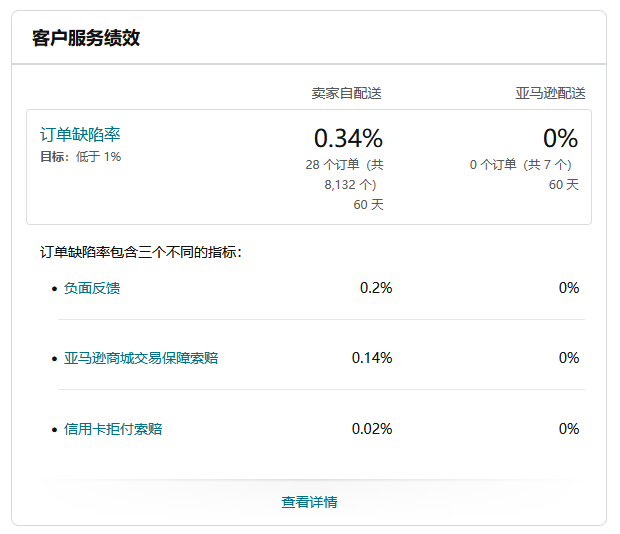Click the large 0% under 亚马逊配送
Viewport: 620px width, 534px height.
point(560,138)
